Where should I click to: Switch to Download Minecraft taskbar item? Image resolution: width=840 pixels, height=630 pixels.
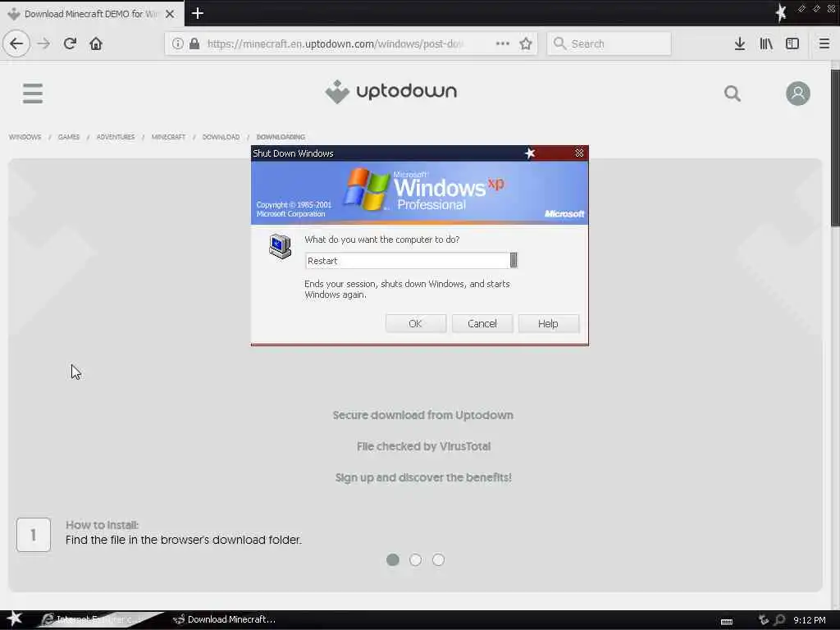point(224,619)
